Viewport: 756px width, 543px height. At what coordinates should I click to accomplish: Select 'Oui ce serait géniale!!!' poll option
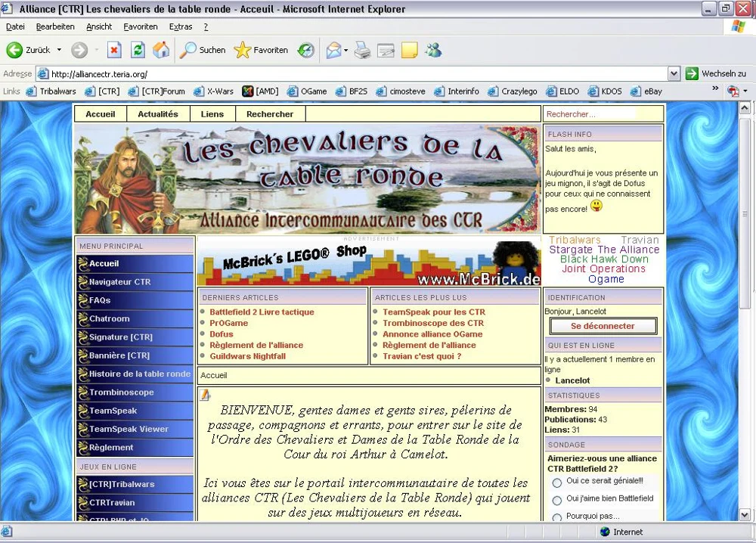coord(557,482)
